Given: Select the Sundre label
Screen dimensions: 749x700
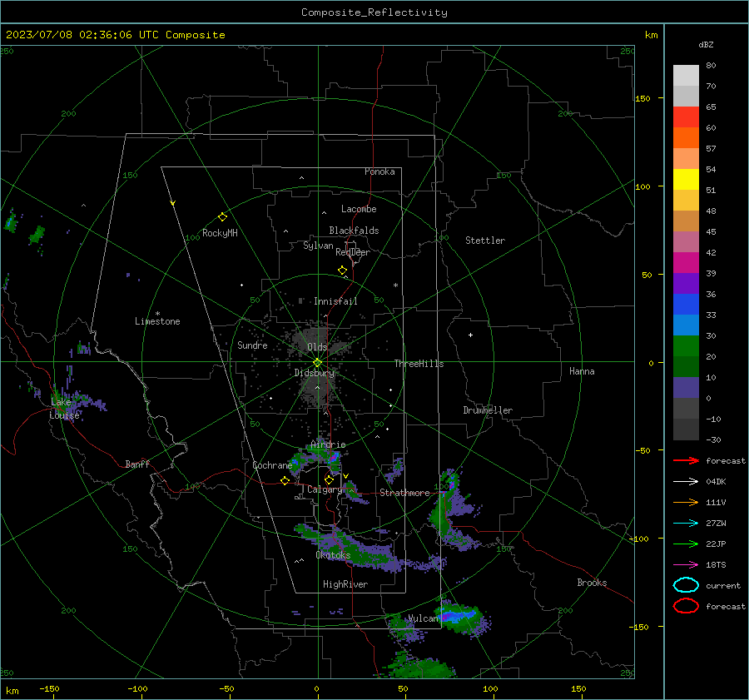Looking at the screenshot, I should click(x=252, y=345).
